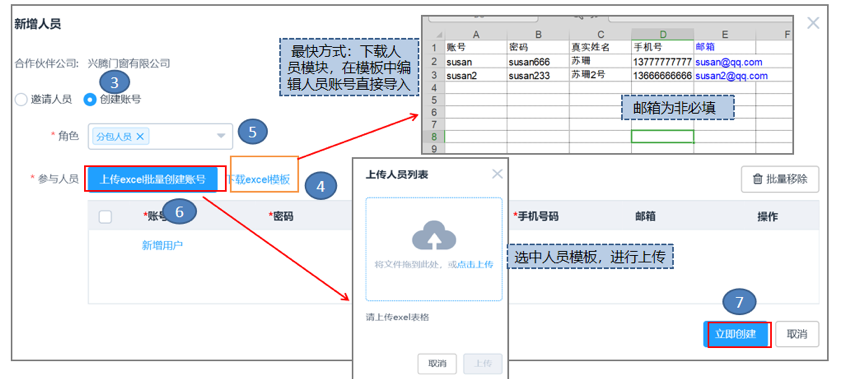864x379 pixels.
Task: Select the 创建账号 radio button
Action: point(89,100)
